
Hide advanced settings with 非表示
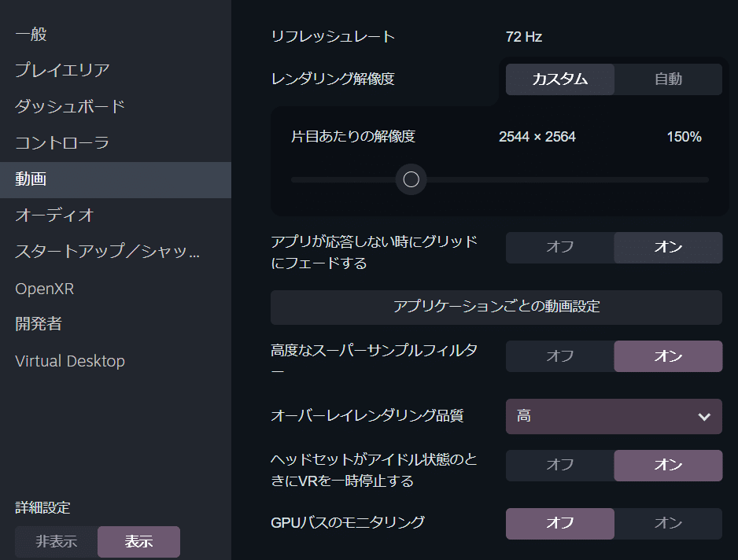(x=57, y=542)
